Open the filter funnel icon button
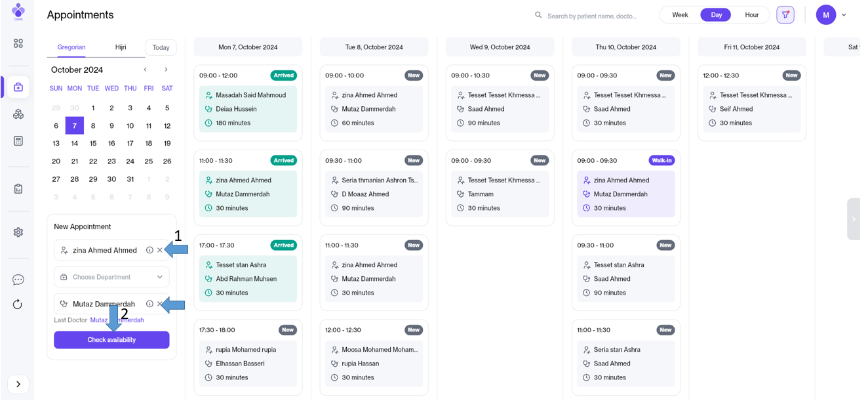Viewport: 868px width, 420px height. tap(785, 15)
